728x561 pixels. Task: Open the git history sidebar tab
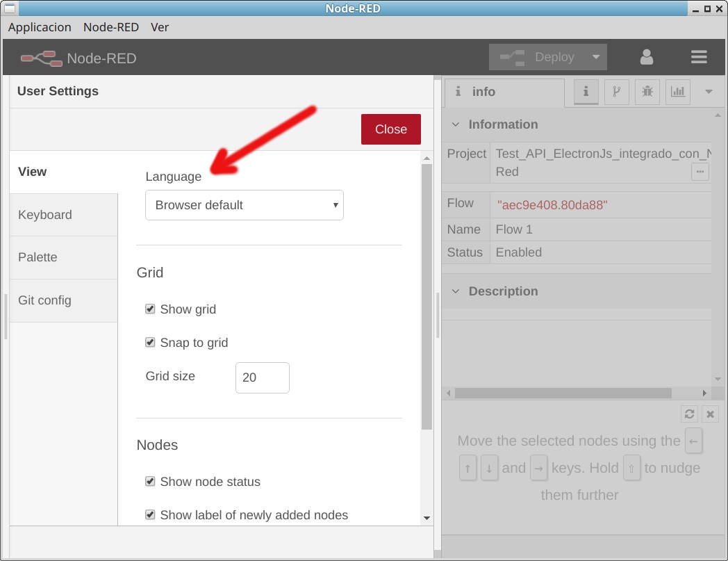616,91
